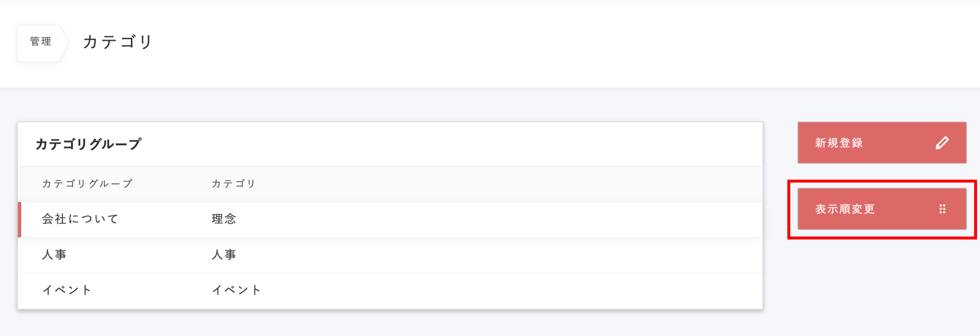
Task: Click the カテゴリグループ column header
Action: coord(87,183)
